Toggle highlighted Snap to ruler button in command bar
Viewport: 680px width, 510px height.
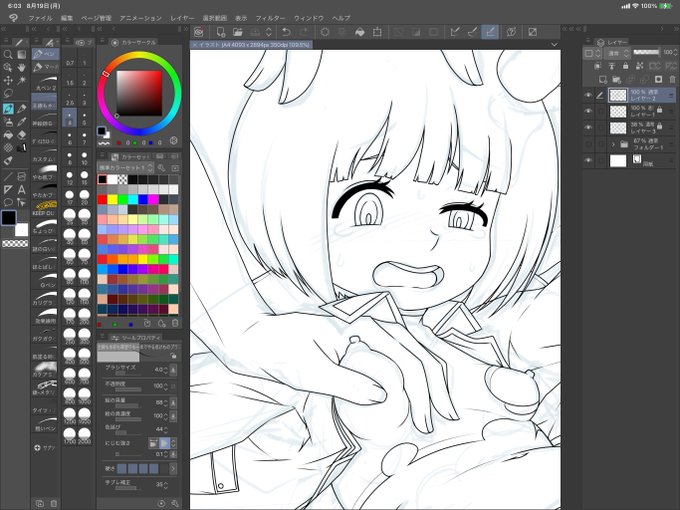tap(490, 32)
